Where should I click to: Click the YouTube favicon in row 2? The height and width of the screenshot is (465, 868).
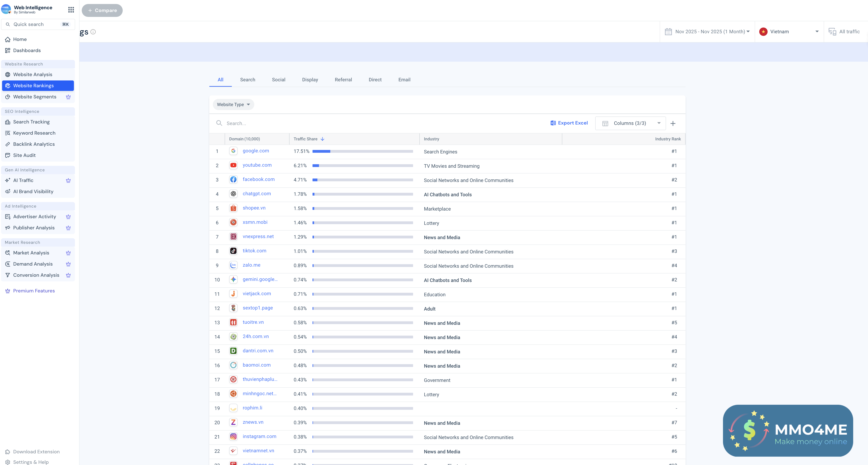coord(233,165)
